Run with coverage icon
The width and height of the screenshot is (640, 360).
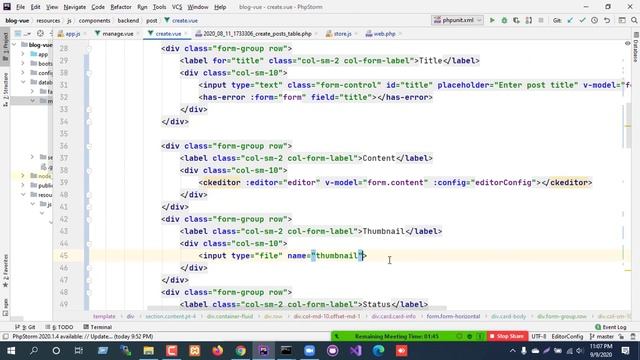coord(516,20)
